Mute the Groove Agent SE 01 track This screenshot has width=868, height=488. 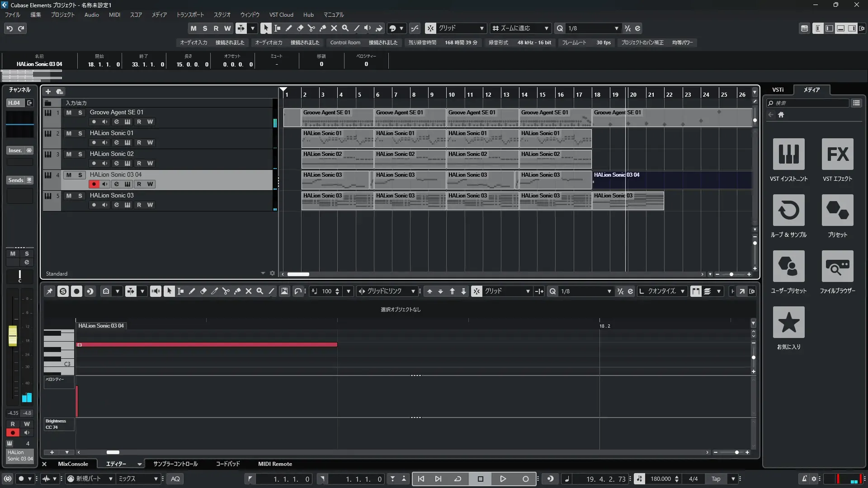click(x=69, y=113)
